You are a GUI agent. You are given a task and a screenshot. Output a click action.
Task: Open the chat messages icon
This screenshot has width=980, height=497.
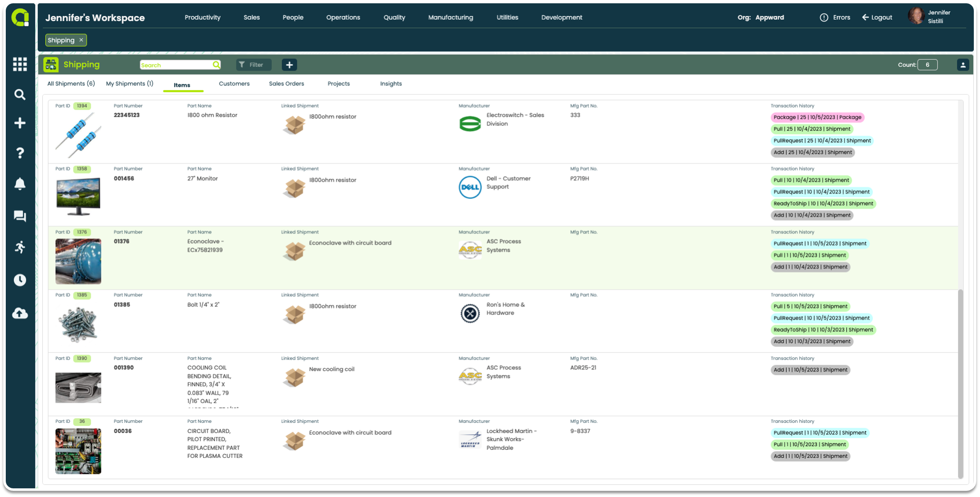tap(20, 216)
